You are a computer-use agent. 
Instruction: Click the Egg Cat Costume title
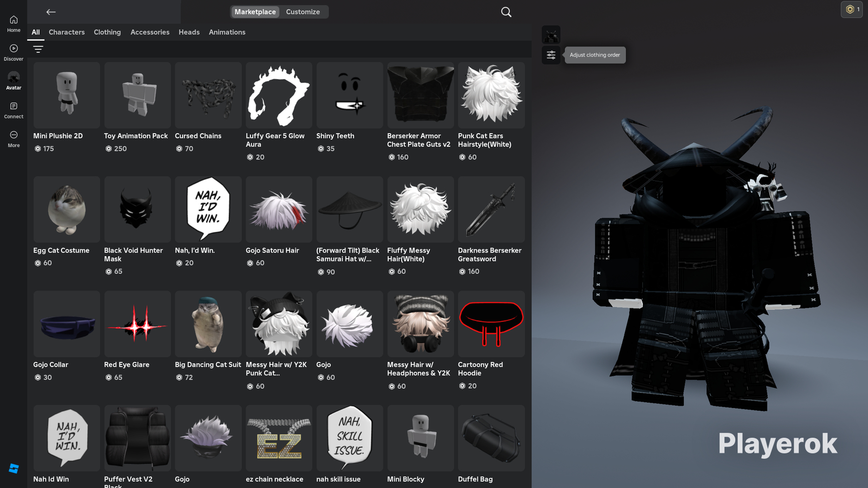(x=62, y=250)
